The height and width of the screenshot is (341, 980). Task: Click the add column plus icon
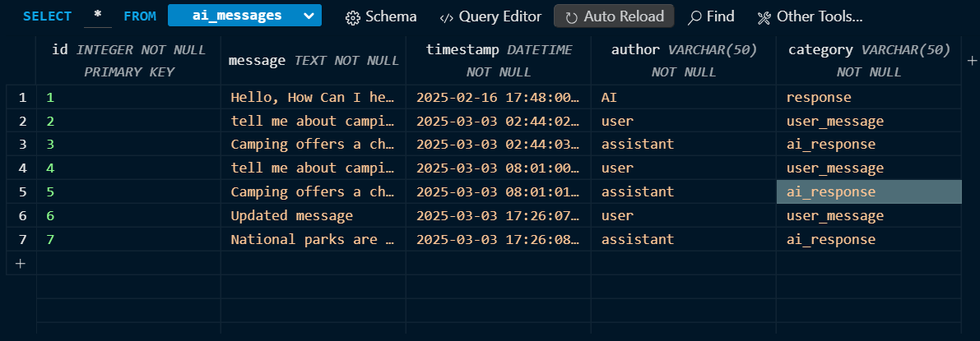(x=970, y=61)
